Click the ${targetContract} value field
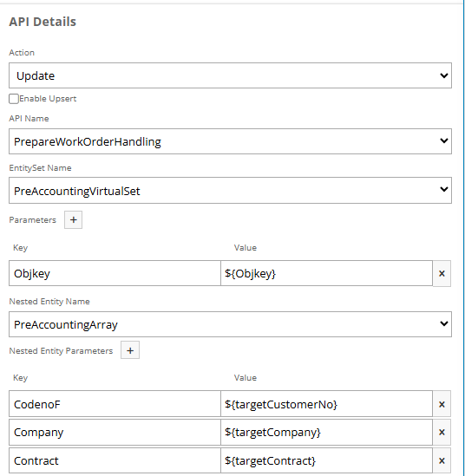The width and height of the screenshot is (465, 476). (x=326, y=460)
